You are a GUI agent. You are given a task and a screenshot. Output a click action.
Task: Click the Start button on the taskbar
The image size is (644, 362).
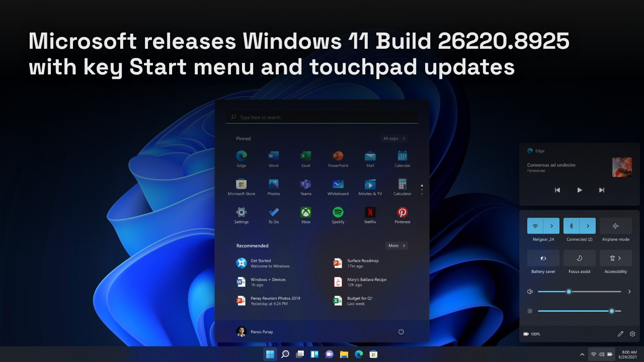click(x=270, y=354)
